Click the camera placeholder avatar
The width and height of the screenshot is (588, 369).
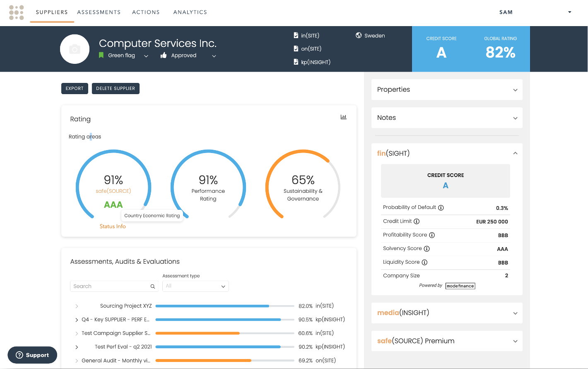click(75, 49)
